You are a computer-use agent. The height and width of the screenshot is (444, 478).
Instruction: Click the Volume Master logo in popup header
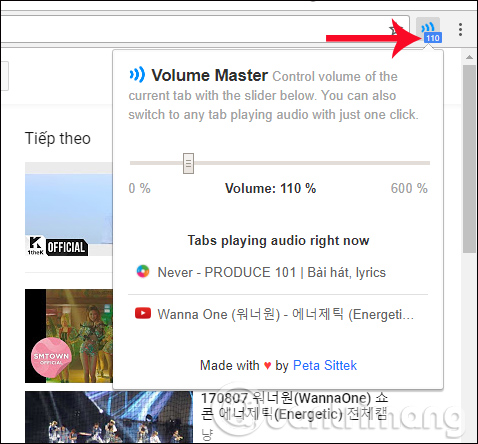tap(137, 75)
